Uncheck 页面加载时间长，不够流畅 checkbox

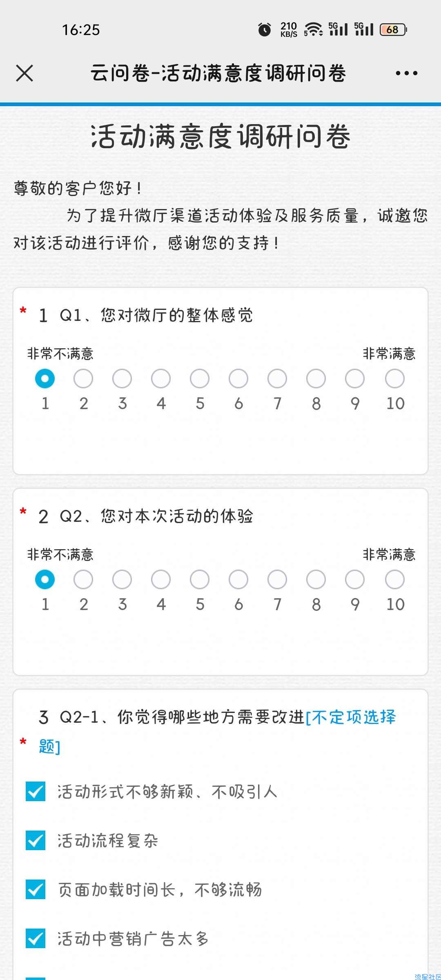(x=36, y=890)
